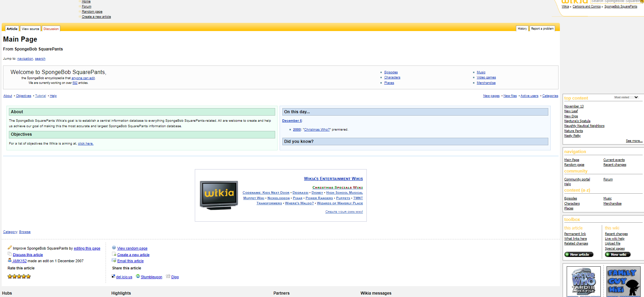Open the Browse category link
644x297 pixels.
[x=25, y=232]
